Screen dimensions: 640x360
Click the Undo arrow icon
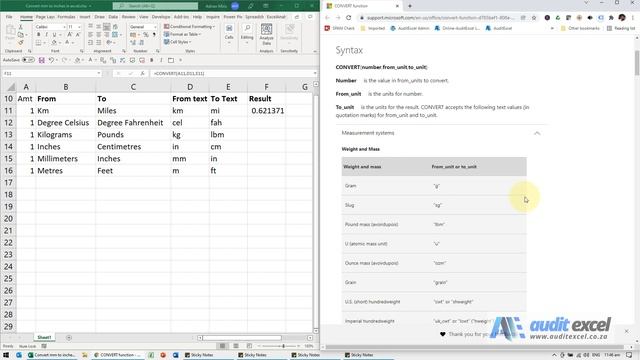pyautogui.click(x=51, y=60)
